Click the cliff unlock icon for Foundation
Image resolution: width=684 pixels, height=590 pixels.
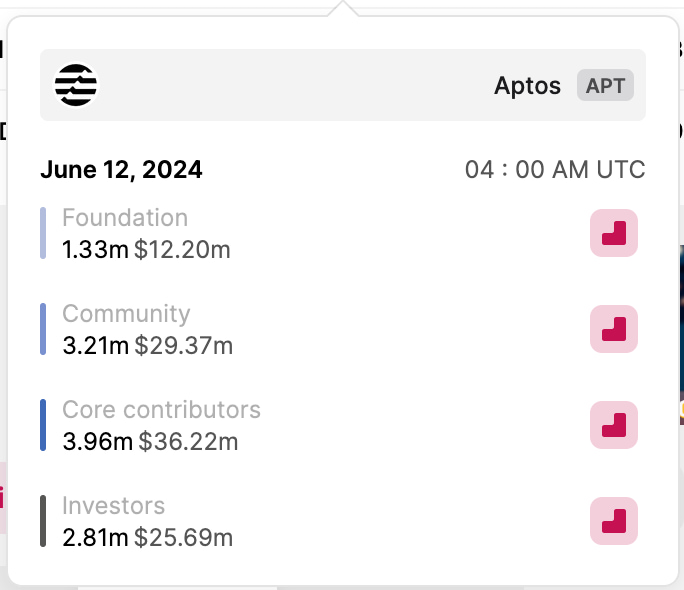point(614,233)
